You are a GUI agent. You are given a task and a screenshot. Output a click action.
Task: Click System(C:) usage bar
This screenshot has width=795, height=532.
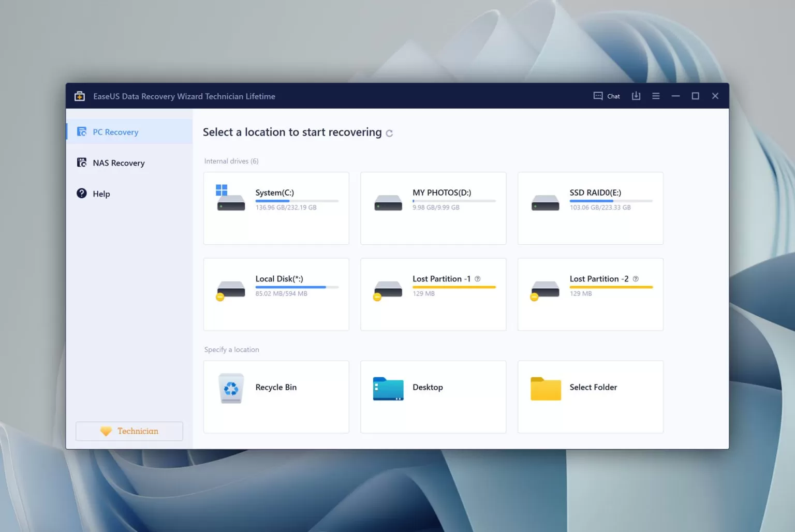(297, 201)
